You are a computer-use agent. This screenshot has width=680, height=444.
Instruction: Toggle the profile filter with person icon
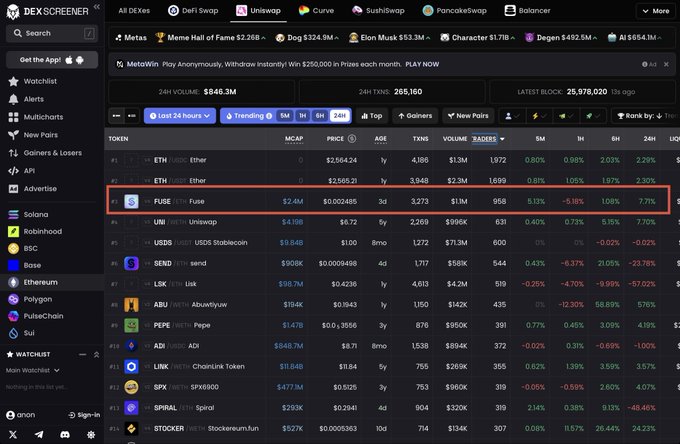point(512,116)
